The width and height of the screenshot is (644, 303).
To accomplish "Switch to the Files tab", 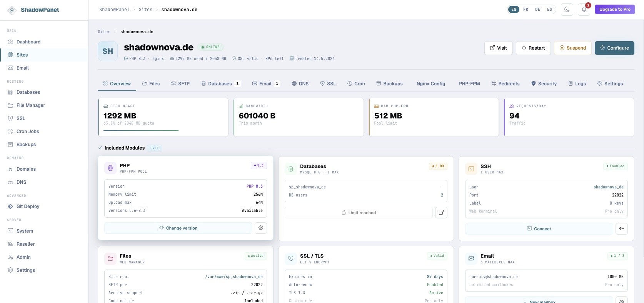I will 151,84.
